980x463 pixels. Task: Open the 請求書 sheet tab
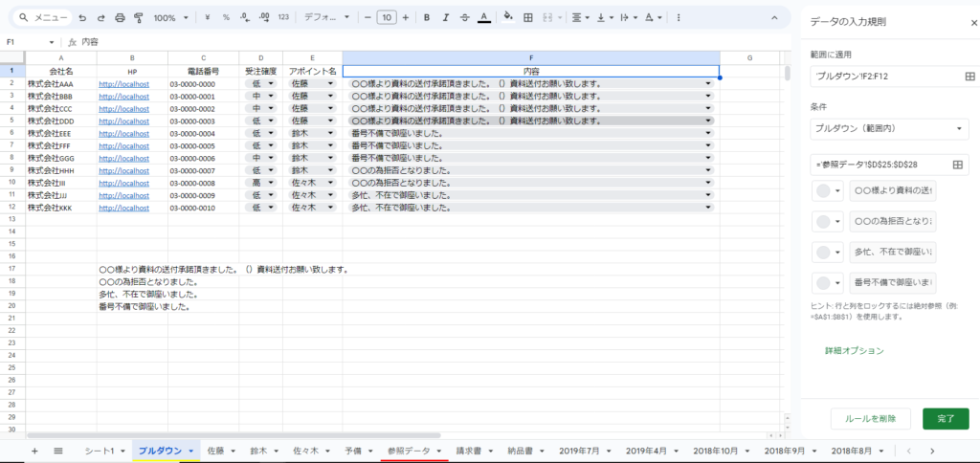474,450
